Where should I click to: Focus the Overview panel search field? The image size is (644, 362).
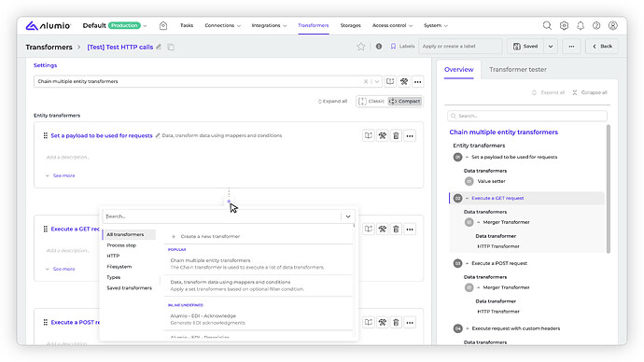point(527,116)
